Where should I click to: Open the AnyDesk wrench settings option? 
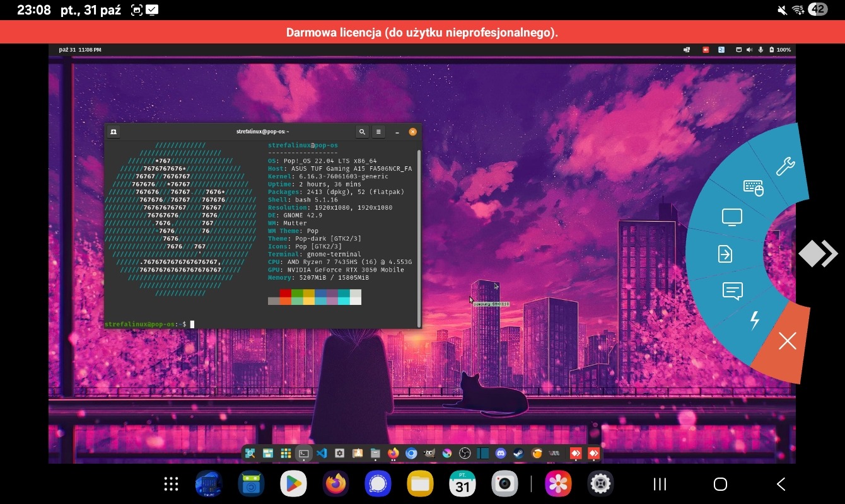click(x=784, y=166)
